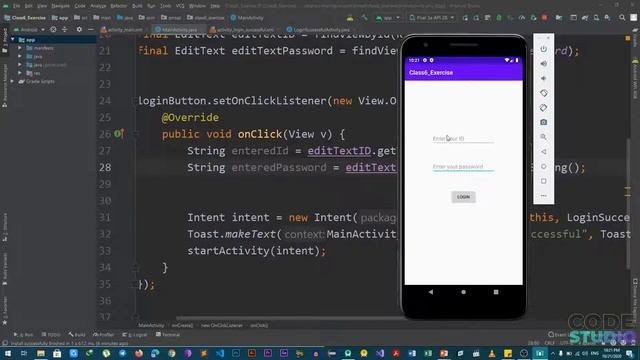Click the emulator power button
This screenshot has height=360, width=640.
pos(543,49)
